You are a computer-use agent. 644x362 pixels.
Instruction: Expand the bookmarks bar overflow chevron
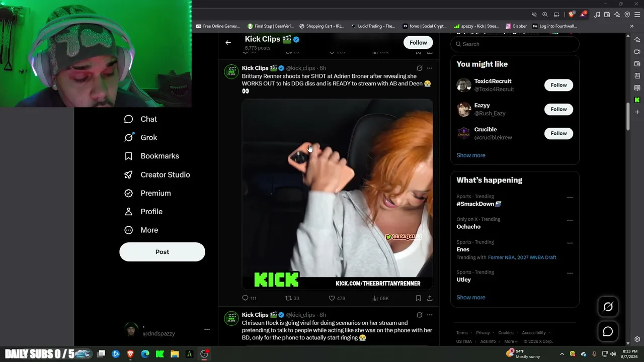pyautogui.click(x=632, y=26)
